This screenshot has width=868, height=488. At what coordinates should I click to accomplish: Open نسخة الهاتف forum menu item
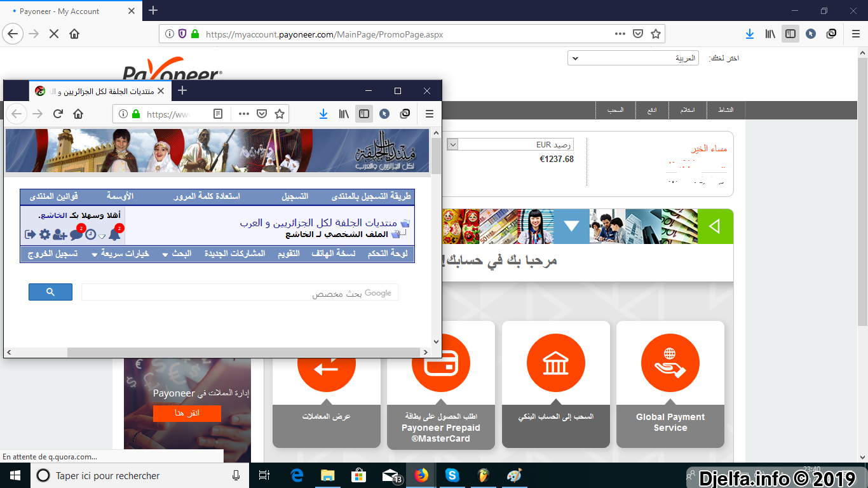[333, 254]
